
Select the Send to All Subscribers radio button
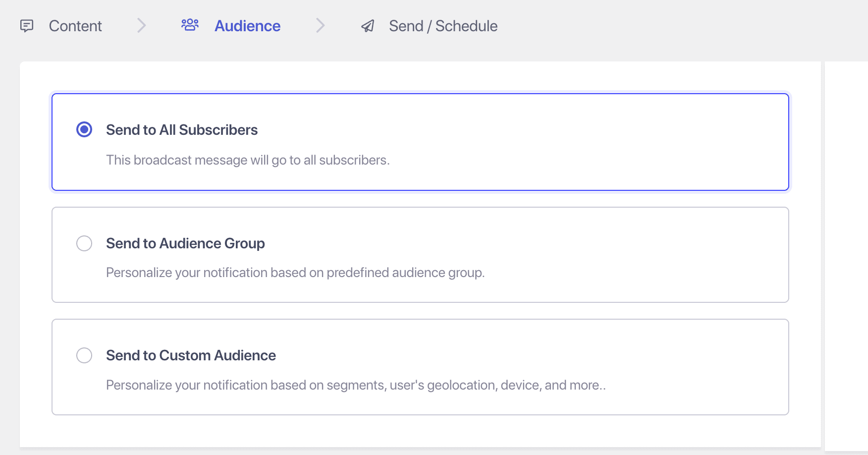(84, 130)
